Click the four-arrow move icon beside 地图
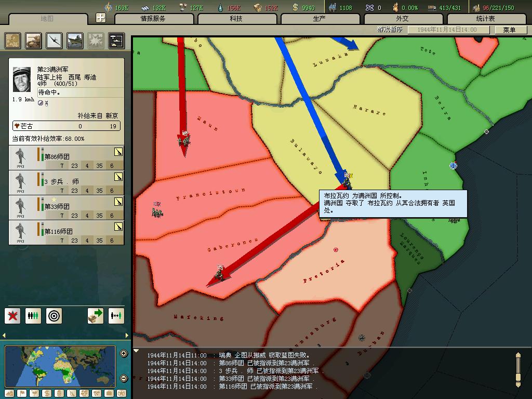The image size is (532, 399). point(101,18)
